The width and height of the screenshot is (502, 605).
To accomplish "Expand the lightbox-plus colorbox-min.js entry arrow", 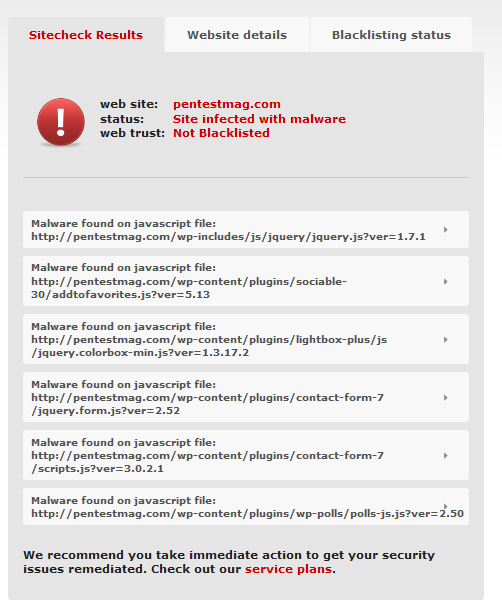I will [x=446, y=340].
